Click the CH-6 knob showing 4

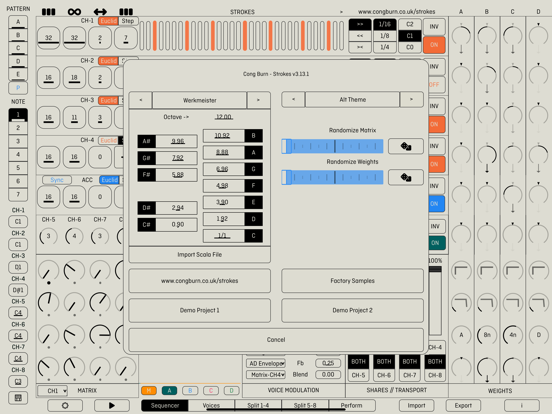coord(74,236)
